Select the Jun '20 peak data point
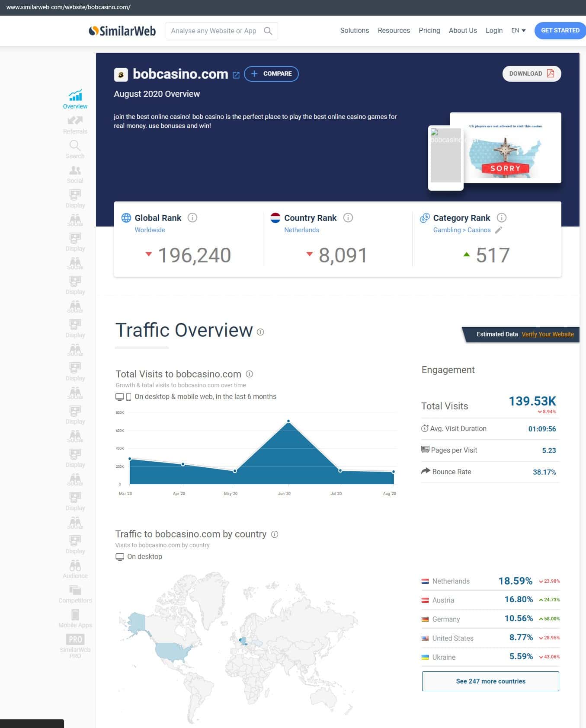Image resolution: width=586 pixels, height=728 pixels. tap(288, 421)
